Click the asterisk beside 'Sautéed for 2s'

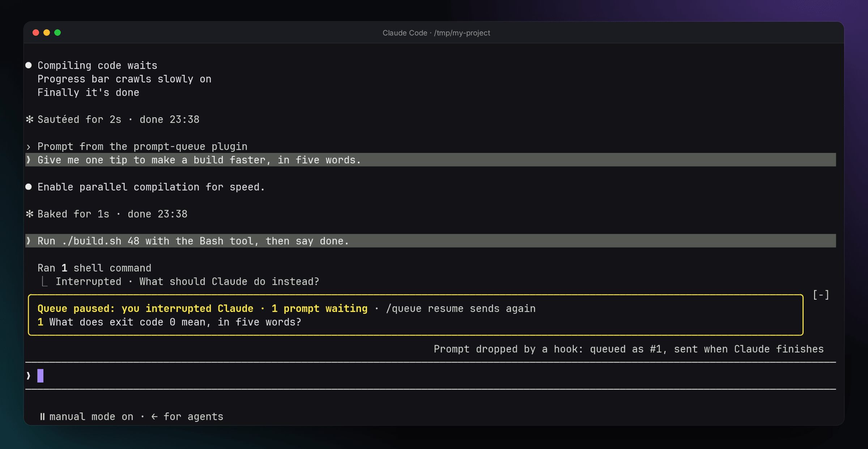coord(30,119)
